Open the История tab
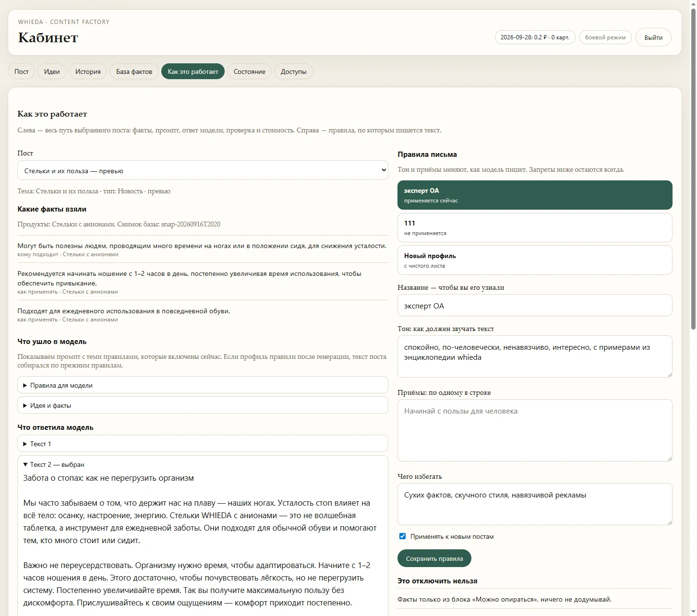 [x=88, y=71]
